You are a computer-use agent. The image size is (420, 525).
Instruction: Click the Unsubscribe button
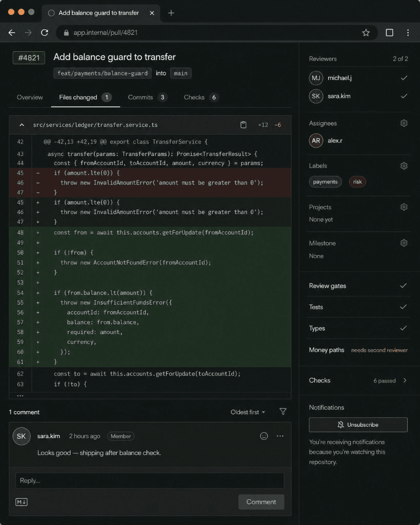[x=358, y=425]
